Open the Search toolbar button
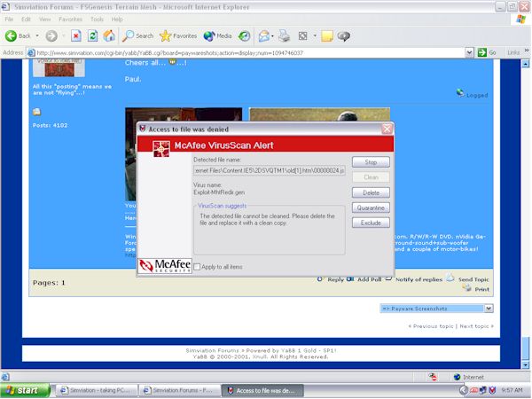532x399 pixels. [138, 36]
